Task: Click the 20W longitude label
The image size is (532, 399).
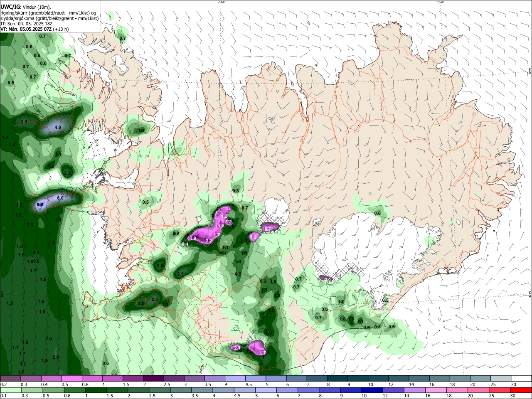Action: (x=221, y=2)
